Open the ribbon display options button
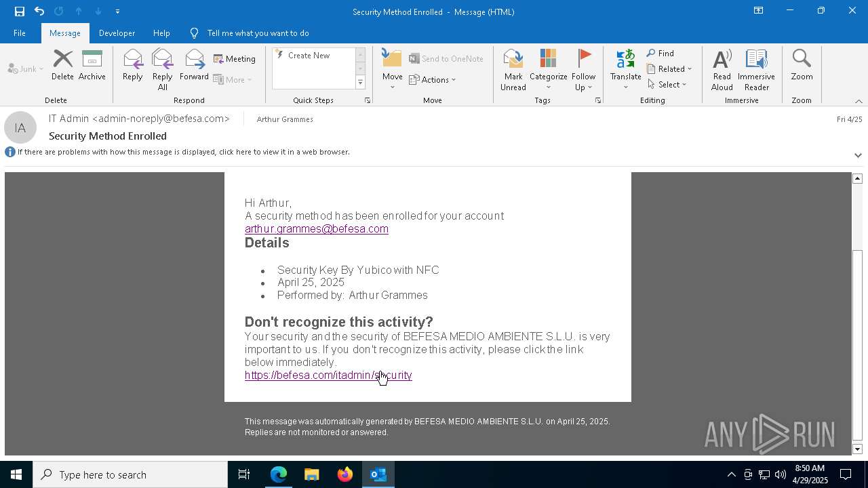The width and height of the screenshot is (868, 488). (x=758, y=11)
